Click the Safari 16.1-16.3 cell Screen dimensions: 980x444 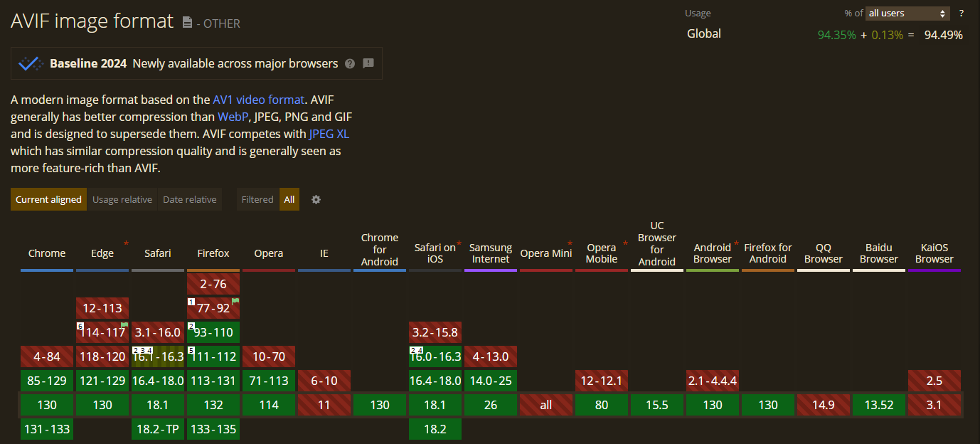[x=158, y=356]
